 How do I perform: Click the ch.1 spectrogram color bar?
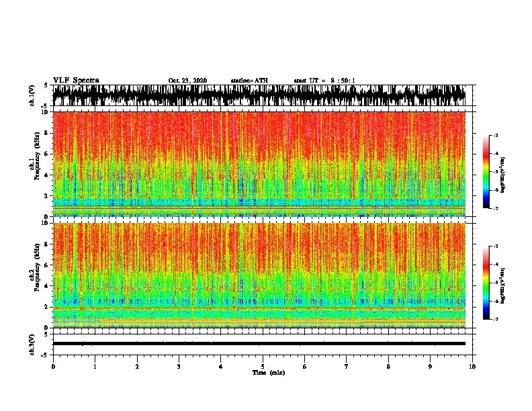pos(486,171)
